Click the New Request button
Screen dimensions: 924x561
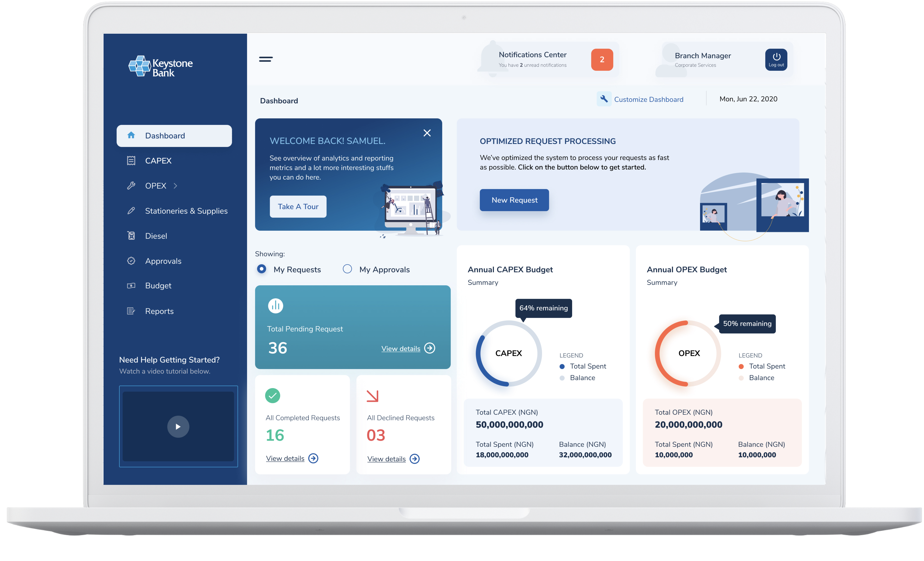point(514,200)
